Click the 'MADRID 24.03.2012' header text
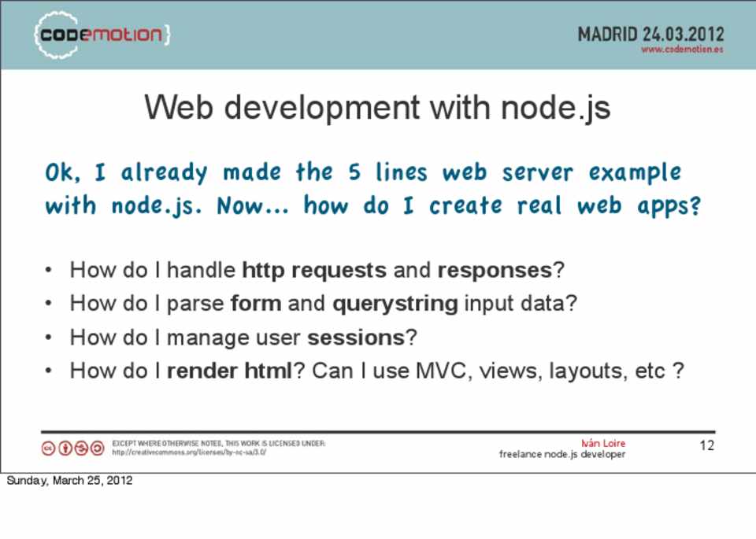 [x=650, y=34]
